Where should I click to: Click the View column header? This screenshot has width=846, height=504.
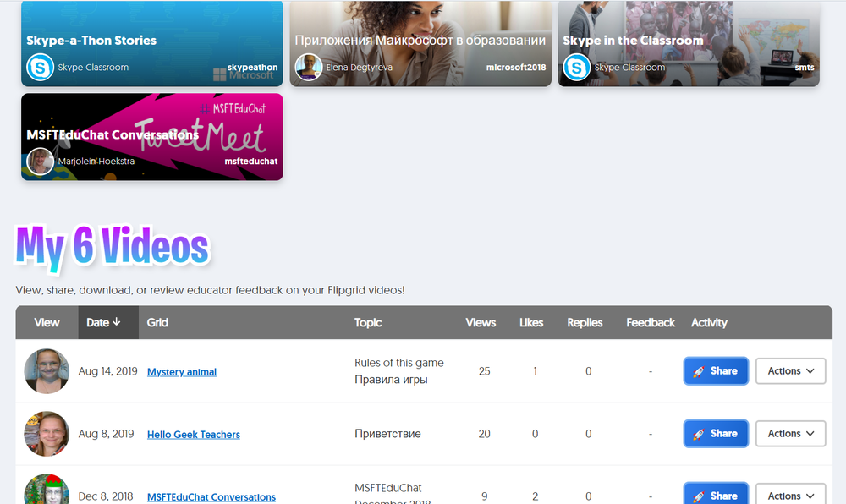tap(47, 322)
